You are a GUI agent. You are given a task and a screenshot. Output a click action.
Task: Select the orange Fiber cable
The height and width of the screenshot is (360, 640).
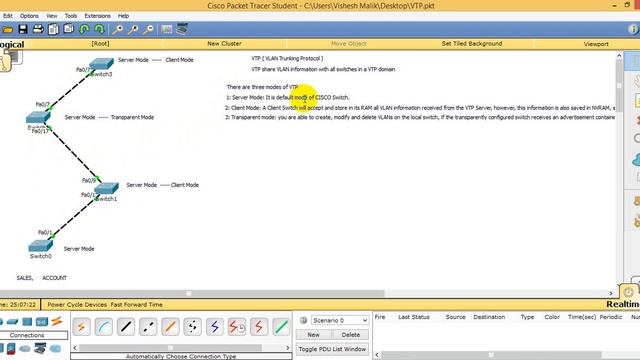(170, 327)
